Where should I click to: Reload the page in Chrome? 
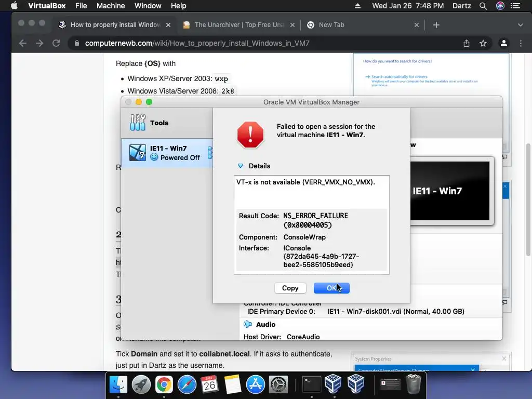(x=56, y=43)
